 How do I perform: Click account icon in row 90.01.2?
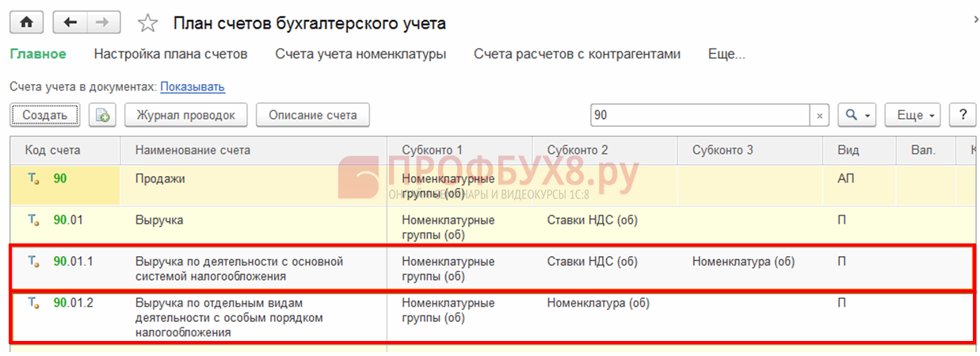click(33, 302)
